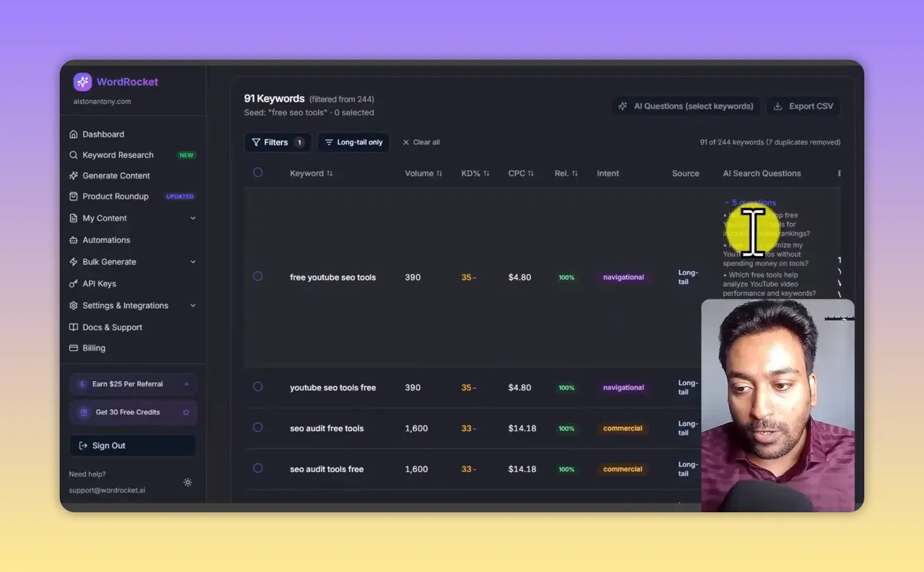Sort the table by Keyword column
Image resolution: width=924 pixels, height=572 pixels.
pyautogui.click(x=311, y=173)
